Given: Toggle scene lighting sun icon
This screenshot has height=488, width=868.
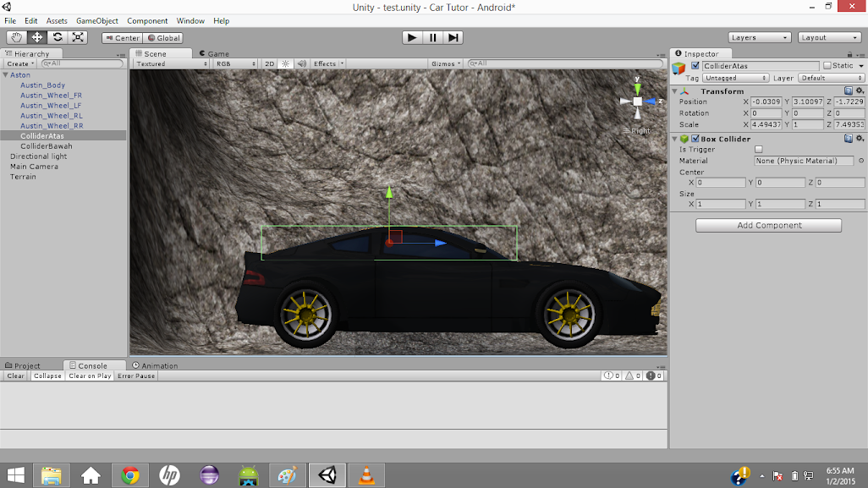Looking at the screenshot, I should coord(285,63).
